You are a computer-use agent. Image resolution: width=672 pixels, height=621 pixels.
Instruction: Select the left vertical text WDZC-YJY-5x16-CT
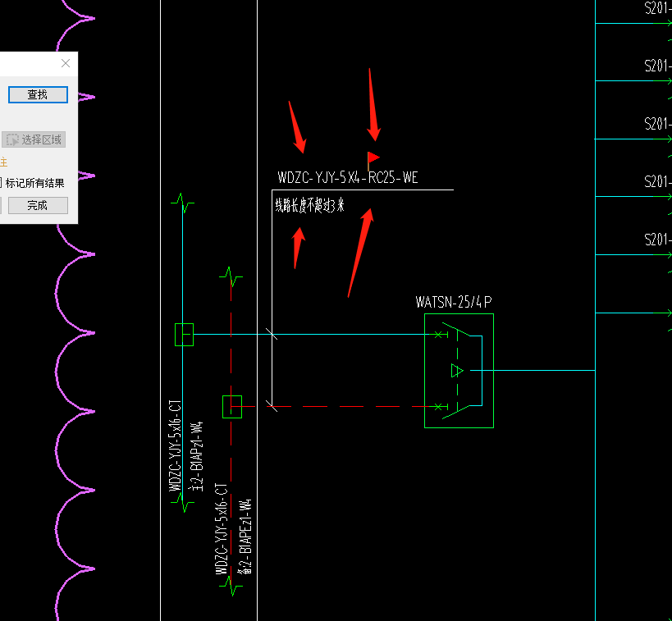point(175,445)
